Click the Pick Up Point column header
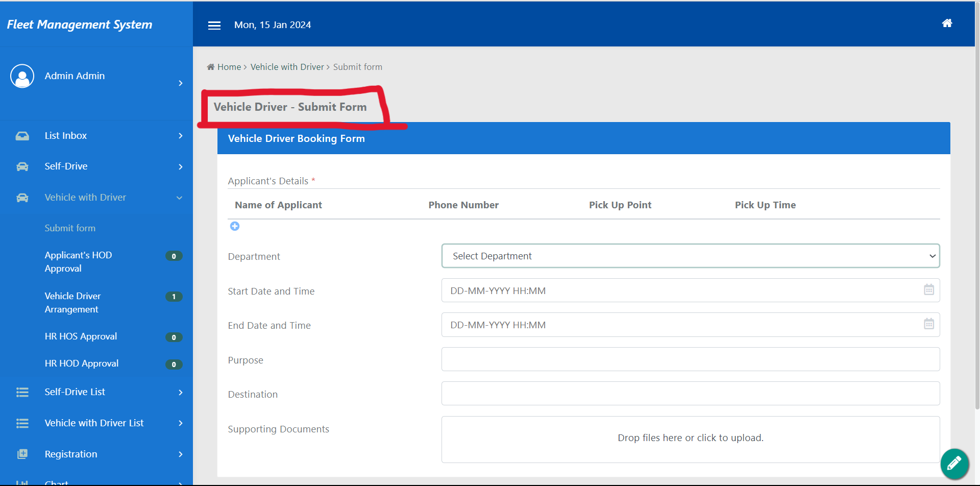The height and width of the screenshot is (486, 980). tap(620, 205)
